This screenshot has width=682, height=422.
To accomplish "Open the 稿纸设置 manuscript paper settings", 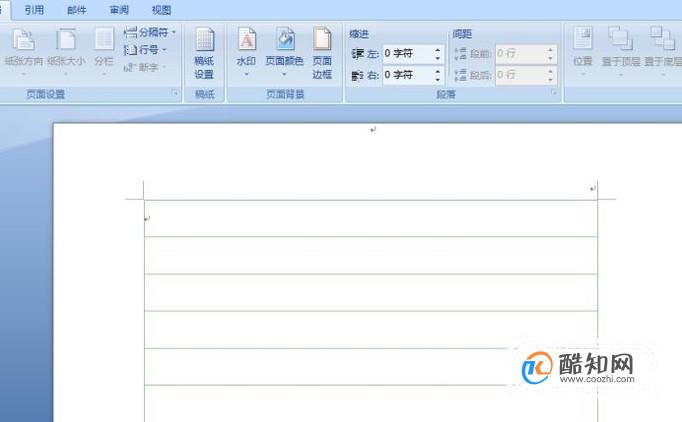I will pos(204,53).
